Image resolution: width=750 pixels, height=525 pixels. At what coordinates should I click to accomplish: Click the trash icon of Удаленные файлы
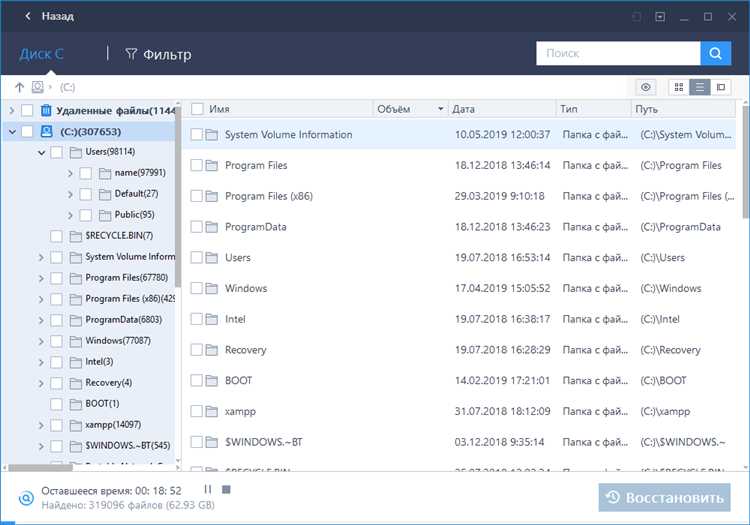point(46,110)
